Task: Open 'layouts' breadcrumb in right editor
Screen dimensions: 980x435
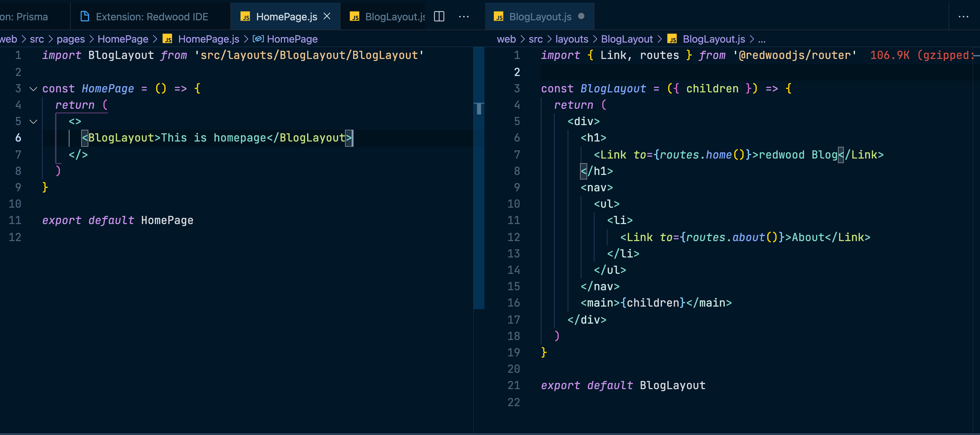Action: (x=572, y=39)
